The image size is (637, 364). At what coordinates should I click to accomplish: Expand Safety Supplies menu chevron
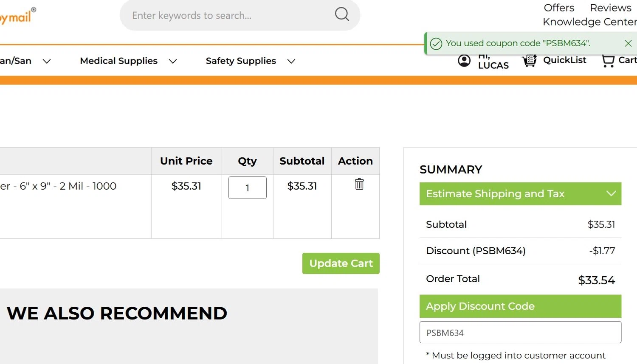[291, 62]
